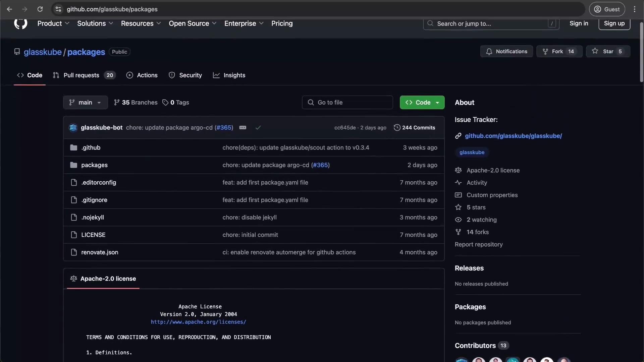
Task: Open pull request #365 in latest commit
Action: [224, 127]
